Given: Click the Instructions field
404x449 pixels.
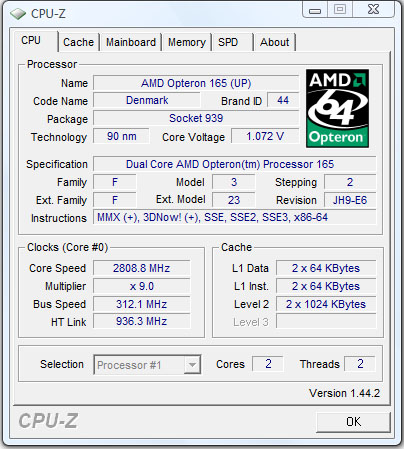Looking at the screenshot, I should [234, 217].
